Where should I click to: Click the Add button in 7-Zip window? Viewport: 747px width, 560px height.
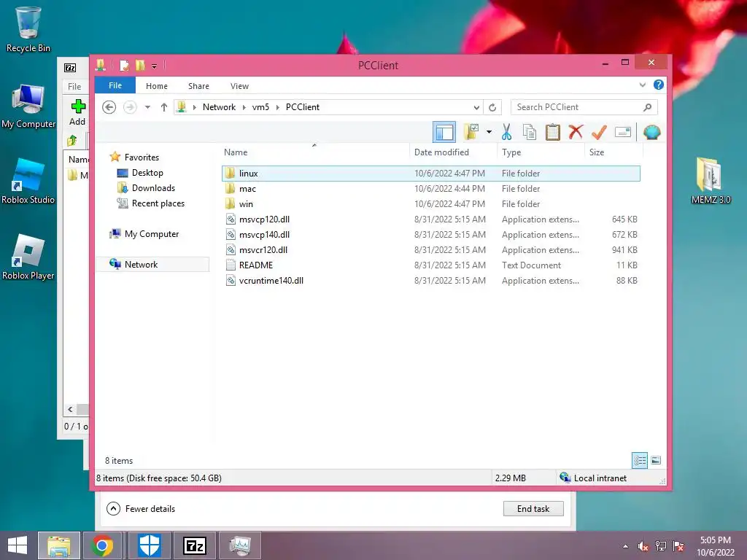(x=77, y=112)
